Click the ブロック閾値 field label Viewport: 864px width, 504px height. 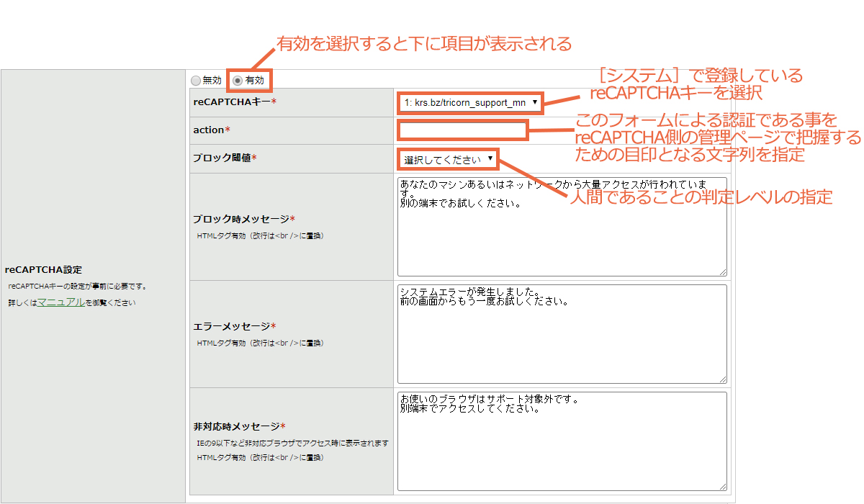point(225,158)
